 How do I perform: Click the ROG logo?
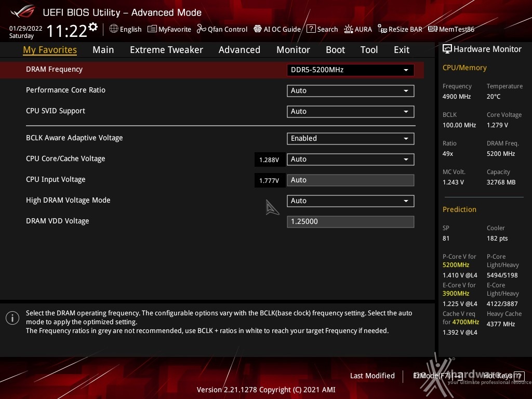(23, 11)
